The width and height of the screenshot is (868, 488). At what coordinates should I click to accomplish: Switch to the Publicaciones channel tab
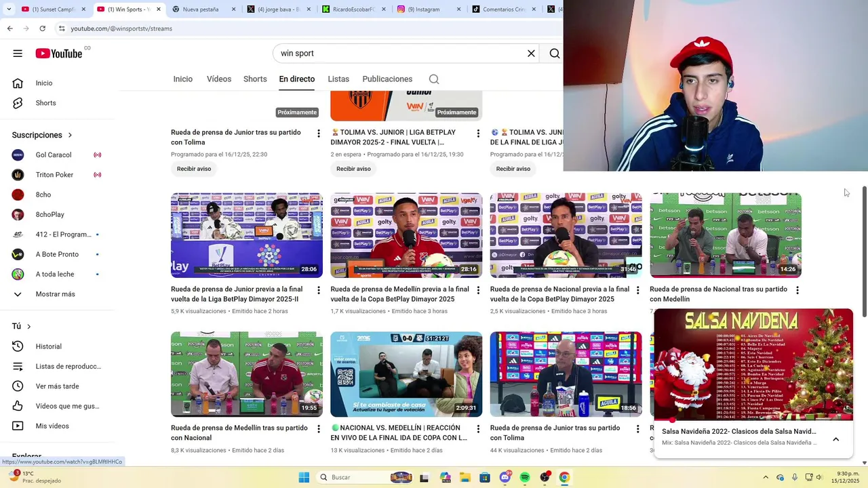click(x=387, y=79)
